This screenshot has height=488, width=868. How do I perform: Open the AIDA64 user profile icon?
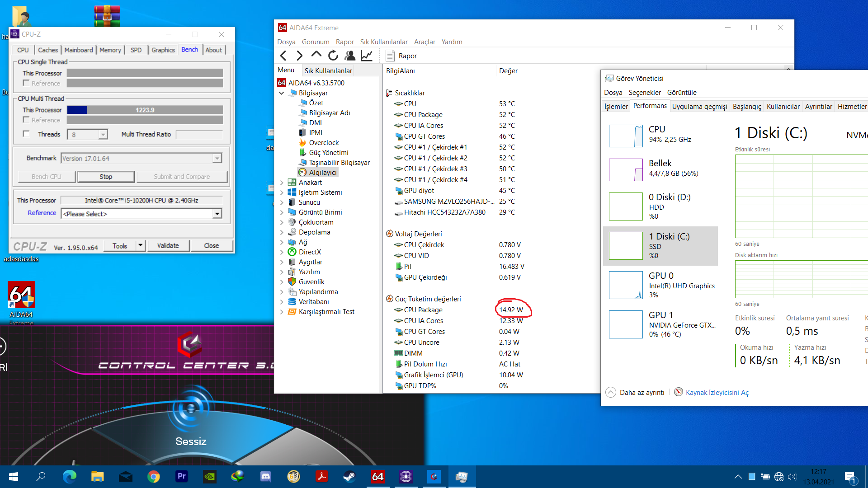pos(350,56)
